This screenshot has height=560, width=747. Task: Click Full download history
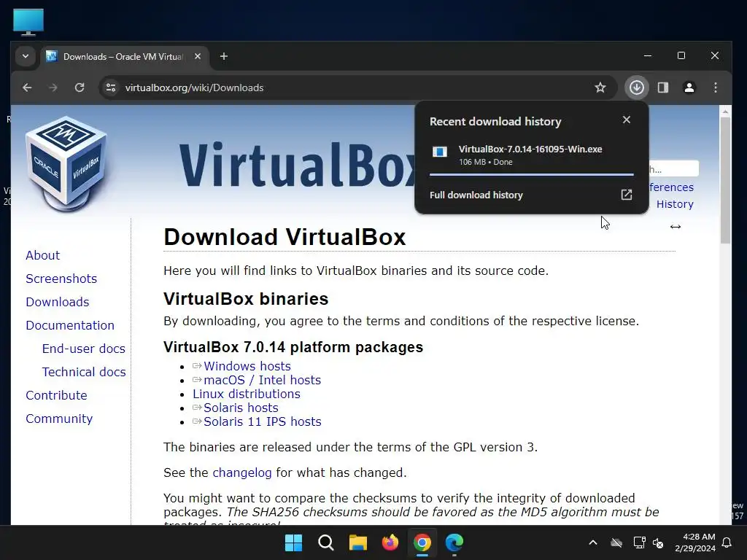click(x=476, y=195)
